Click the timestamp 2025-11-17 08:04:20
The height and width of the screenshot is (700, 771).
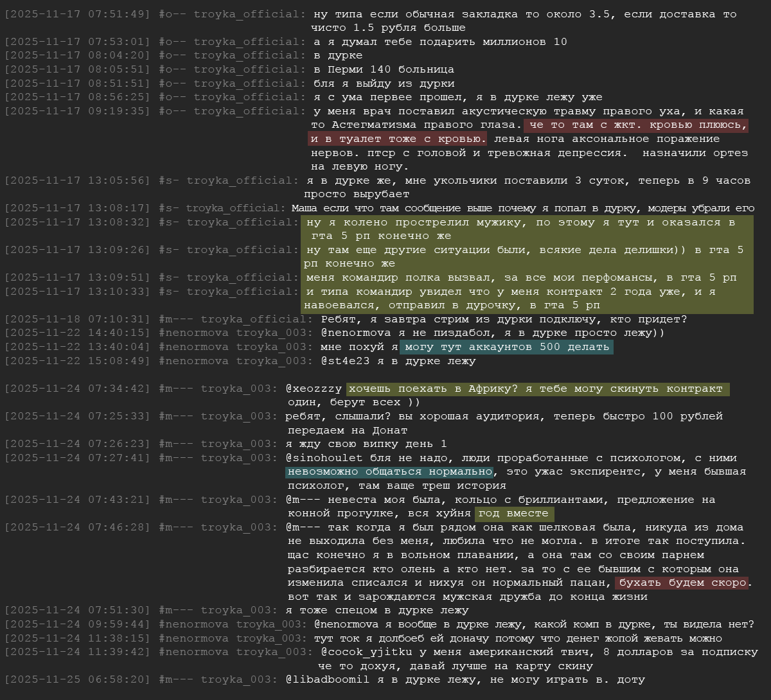(x=78, y=56)
